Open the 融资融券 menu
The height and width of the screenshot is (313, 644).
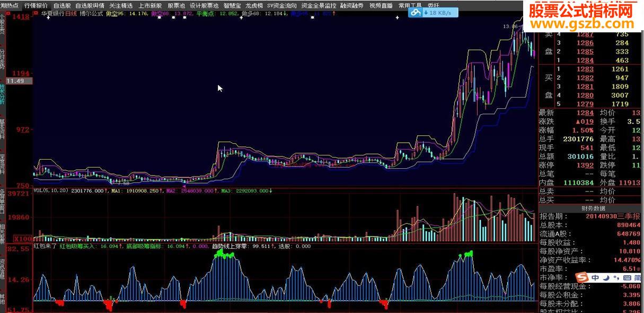pos(352,5)
